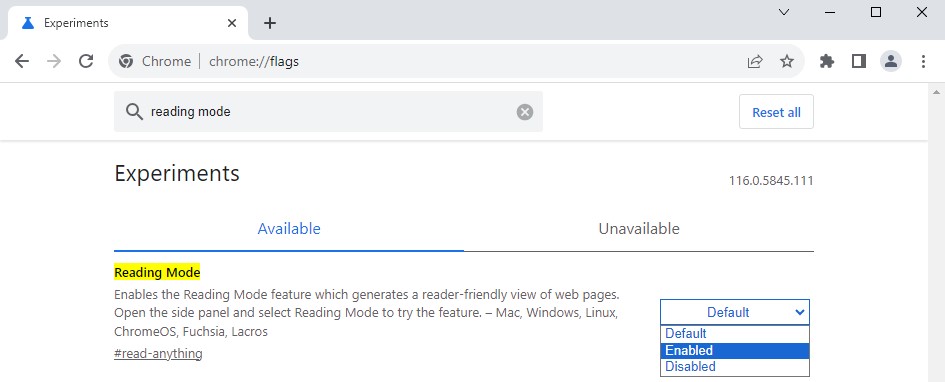The width and height of the screenshot is (945, 382).
Task: Close the Chrome window
Action: point(921,12)
